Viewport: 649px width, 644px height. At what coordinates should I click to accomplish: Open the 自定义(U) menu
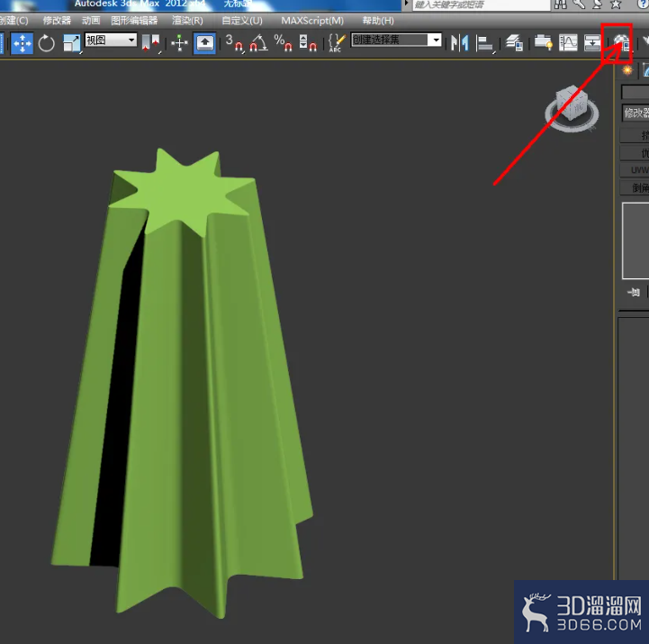242,21
